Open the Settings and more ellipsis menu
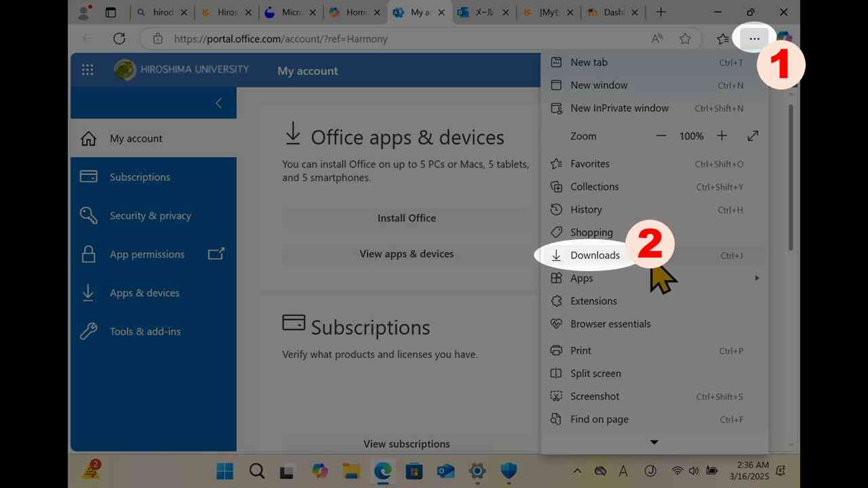Image resolution: width=868 pixels, height=488 pixels. [754, 39]
